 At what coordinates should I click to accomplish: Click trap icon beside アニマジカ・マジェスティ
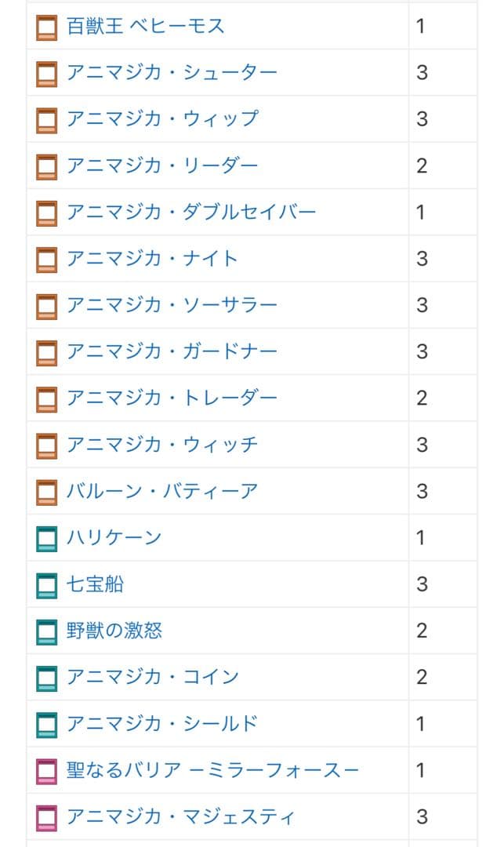47,818
